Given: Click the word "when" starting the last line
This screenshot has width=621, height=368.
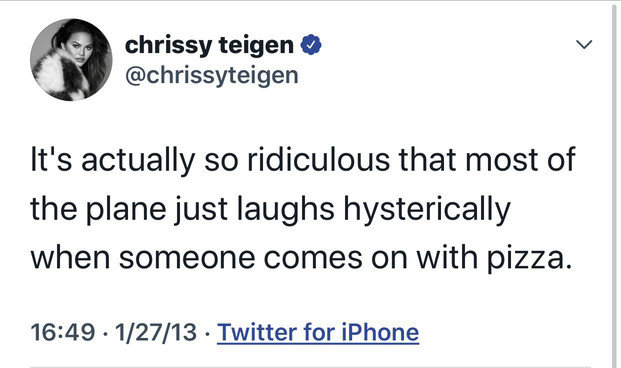Looking at the screenshot, I should coord(70,258).
